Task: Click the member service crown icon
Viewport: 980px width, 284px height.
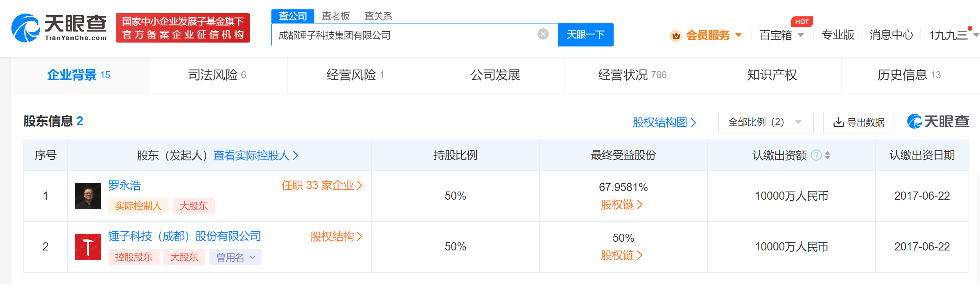Action: pyautogui.click(x=676, y=36)
